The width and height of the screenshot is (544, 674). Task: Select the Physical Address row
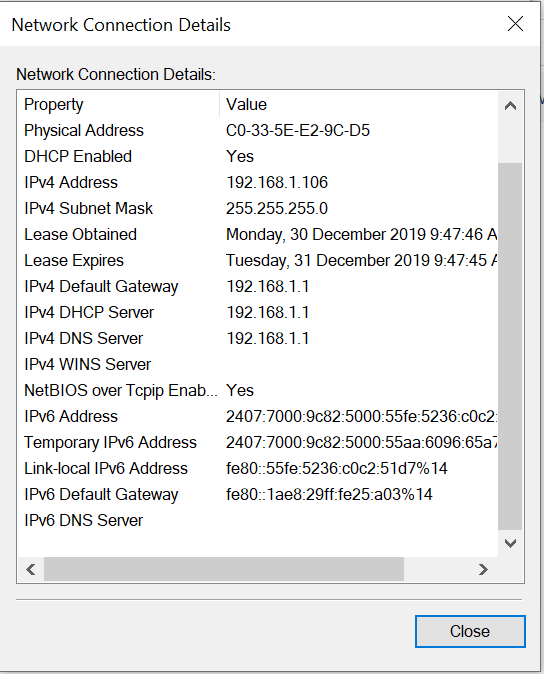pyautogui.click(x=258, y=131)
